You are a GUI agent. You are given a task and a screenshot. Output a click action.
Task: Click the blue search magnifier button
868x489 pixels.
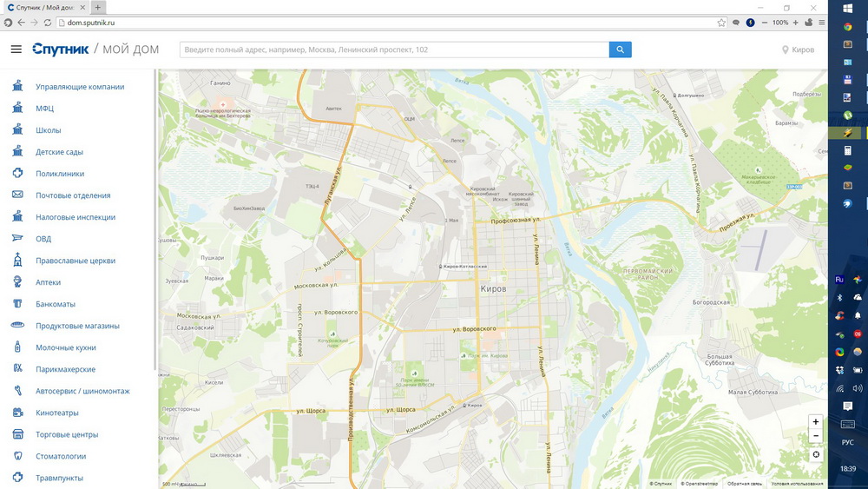click(x=620, y=50)
